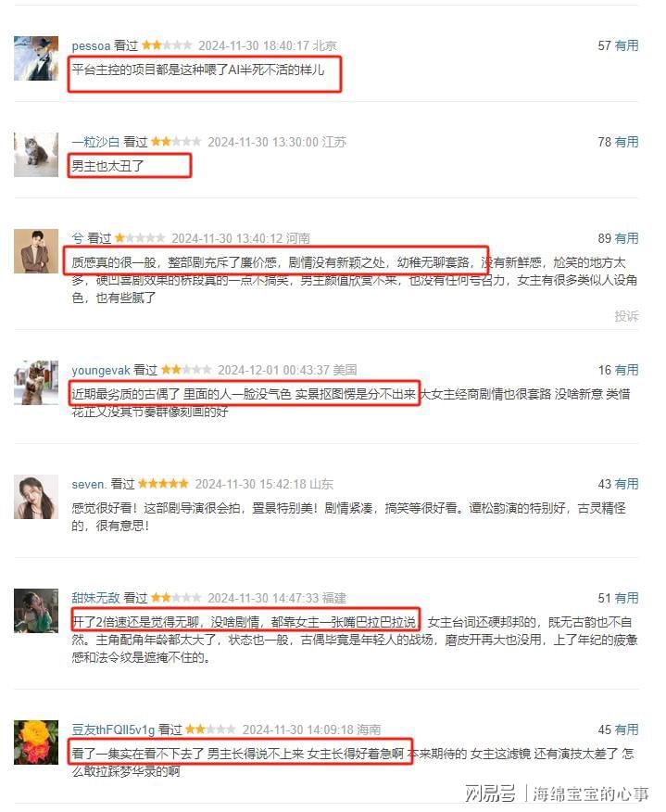Vote 有用 on seven.'s five-star review
This screenshot has height=812, width=666.
coord(627,484)
